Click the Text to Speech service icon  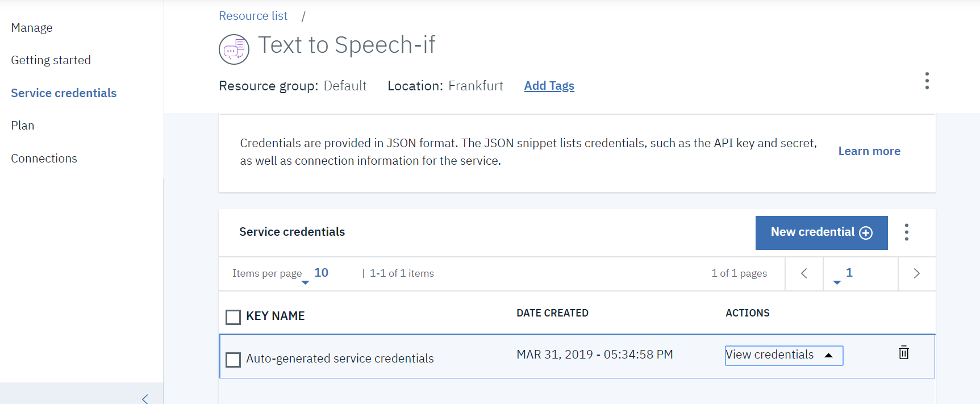(234, 49)
